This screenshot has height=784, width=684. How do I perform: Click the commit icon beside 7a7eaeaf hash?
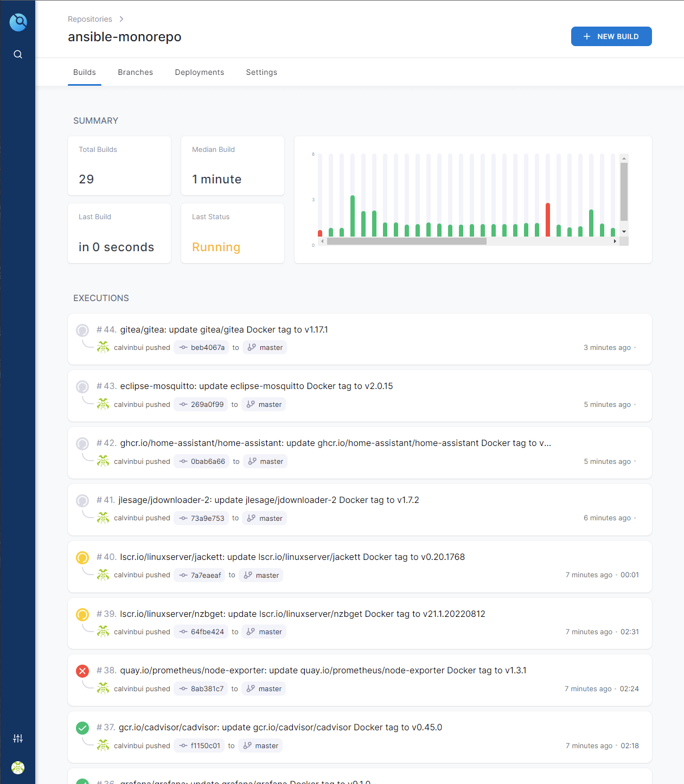[183, 575]
